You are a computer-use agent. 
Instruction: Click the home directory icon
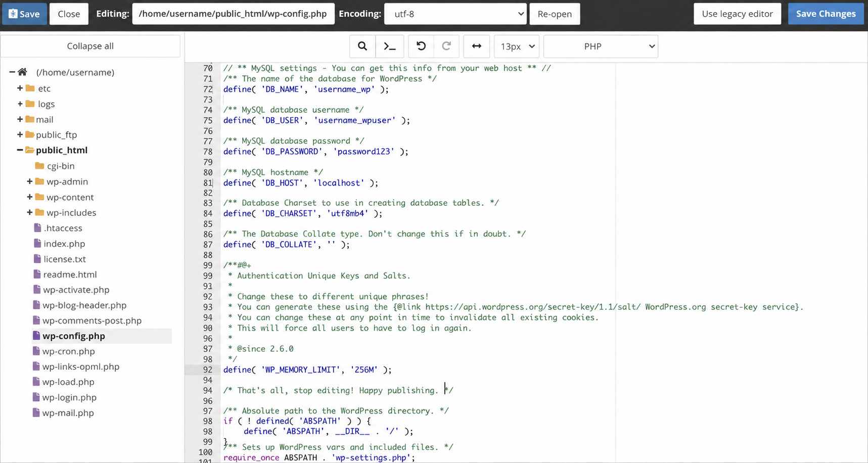click(22, 72)
